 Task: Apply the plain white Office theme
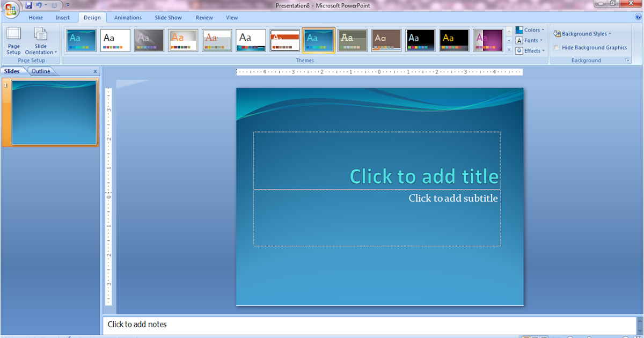coord(115,40)
